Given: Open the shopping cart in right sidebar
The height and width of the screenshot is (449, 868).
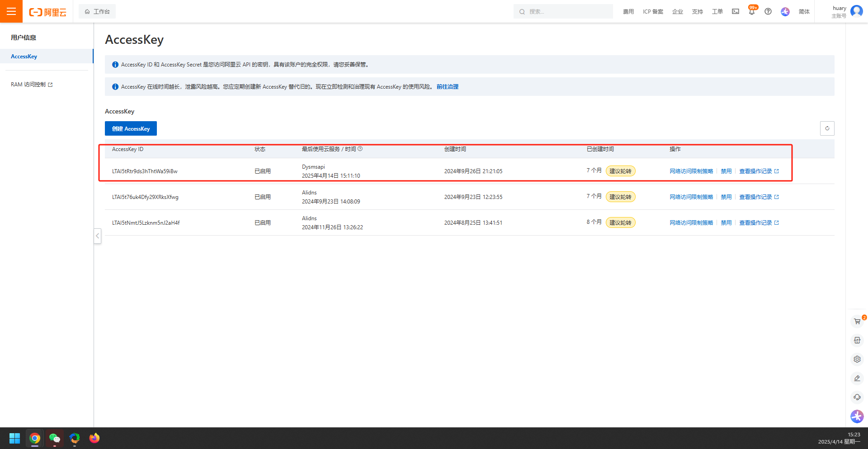Looking at the screenshot, I should pos(857,321).
